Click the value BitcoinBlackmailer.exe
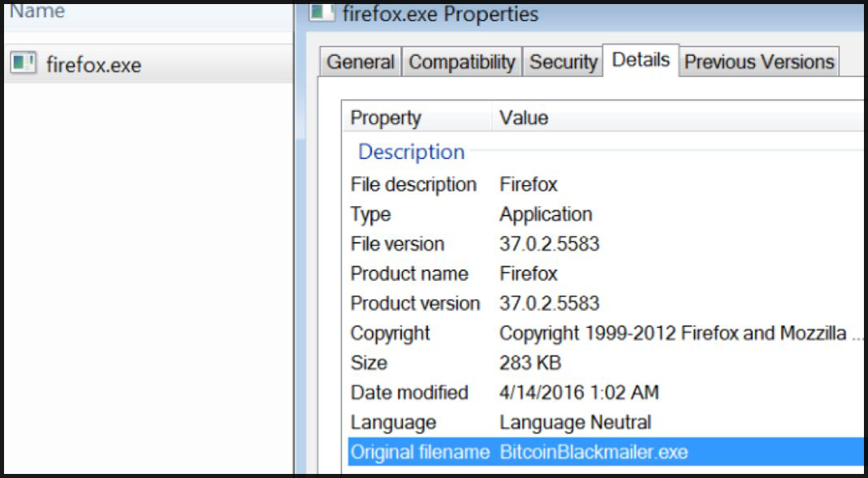The image size is (868, 478). (594, 453)
